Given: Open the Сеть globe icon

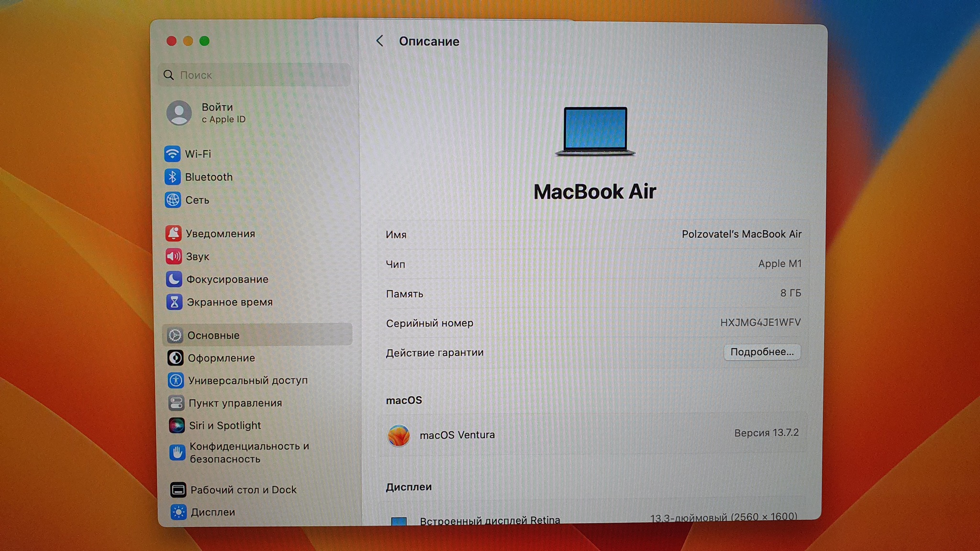Looking at the screenshot, I should click(173, 200).
